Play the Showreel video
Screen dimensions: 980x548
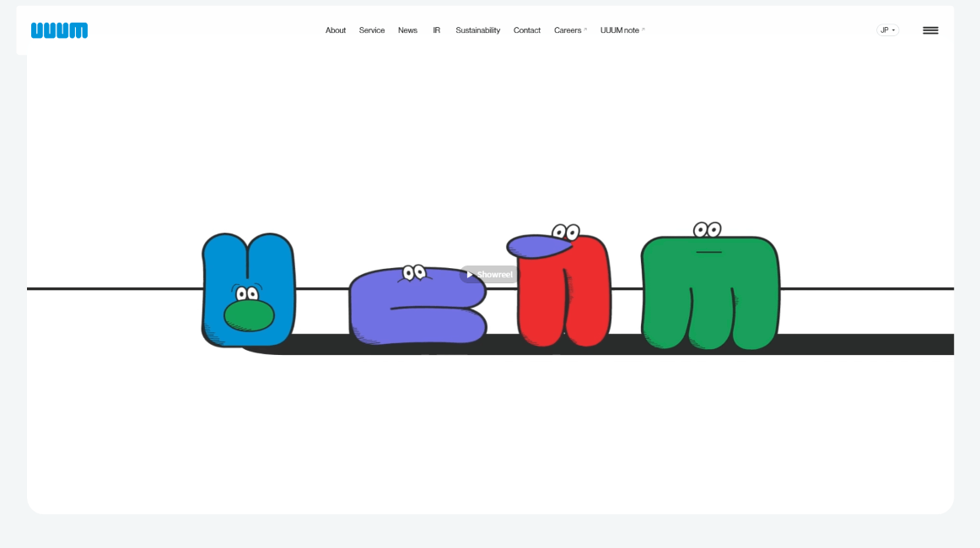tap(489, 274)
